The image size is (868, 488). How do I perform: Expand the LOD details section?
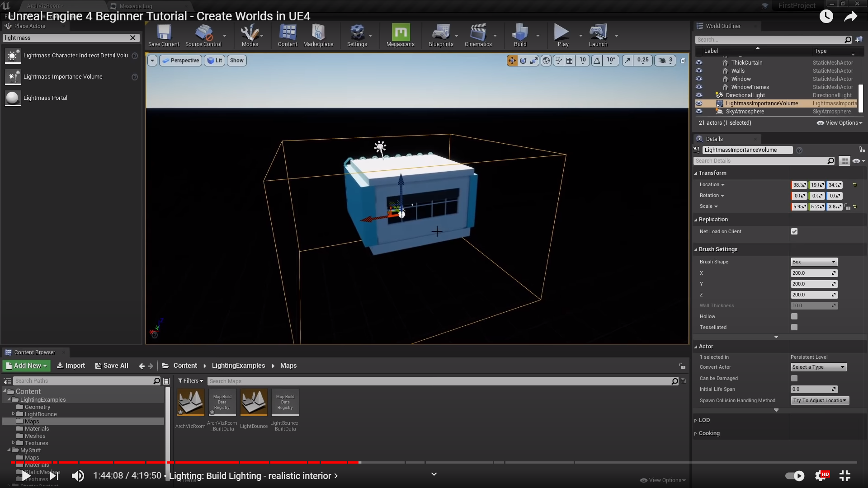pyautogui.click(x=704, y=420)
